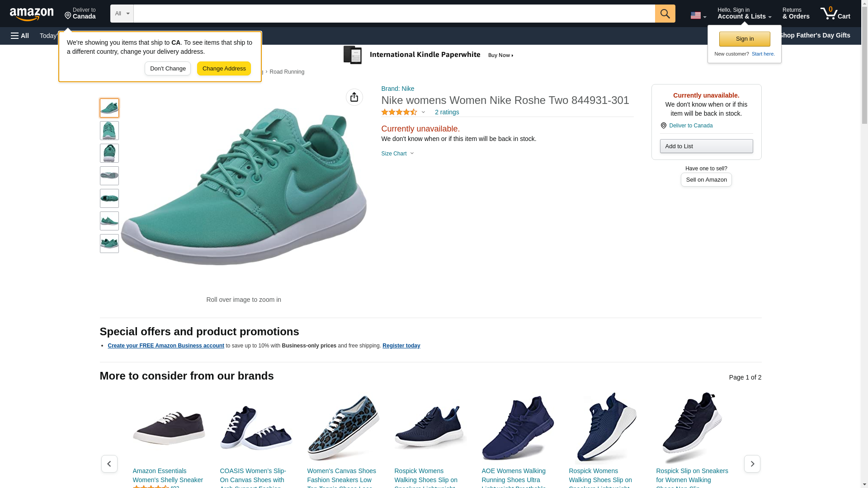
Task: Open the All hamburger menu
Action: 20,36
